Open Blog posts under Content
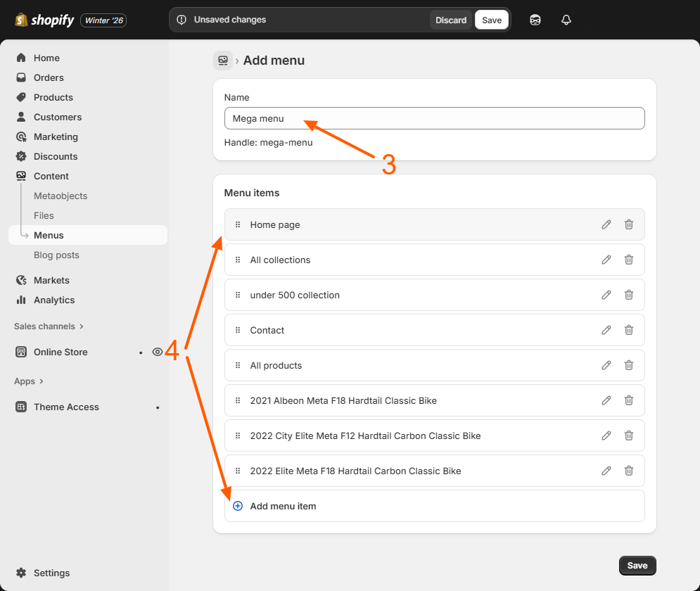This screenshot has height=591, width=700. click(56, 255)
